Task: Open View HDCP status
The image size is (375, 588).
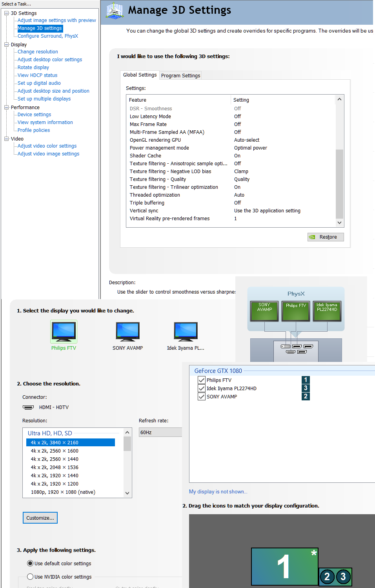Action: (x=37, y=75)
